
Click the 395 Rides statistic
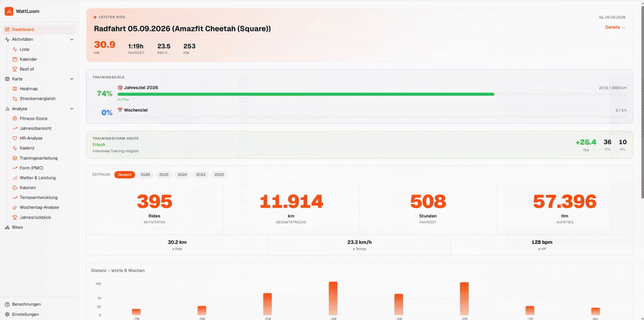(155, 201)
